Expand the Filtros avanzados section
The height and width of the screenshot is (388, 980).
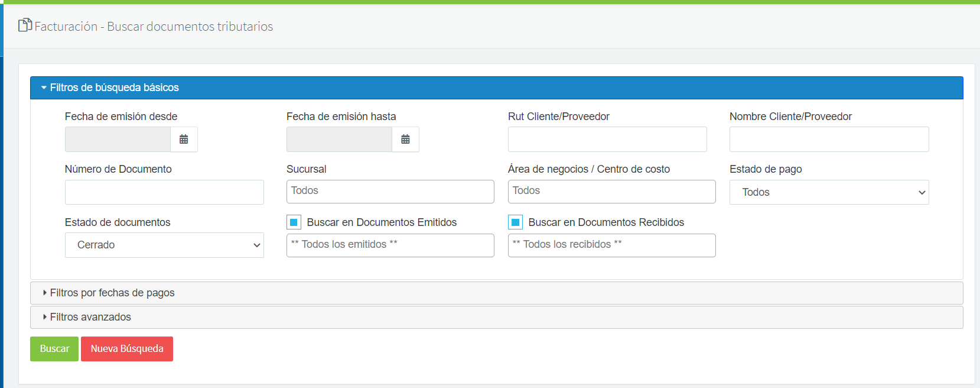(90, 317)
